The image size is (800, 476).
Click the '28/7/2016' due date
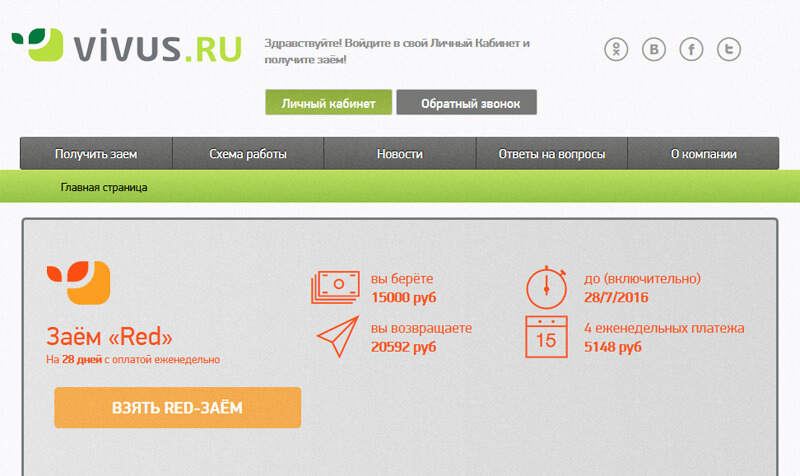tap(616, 297)
